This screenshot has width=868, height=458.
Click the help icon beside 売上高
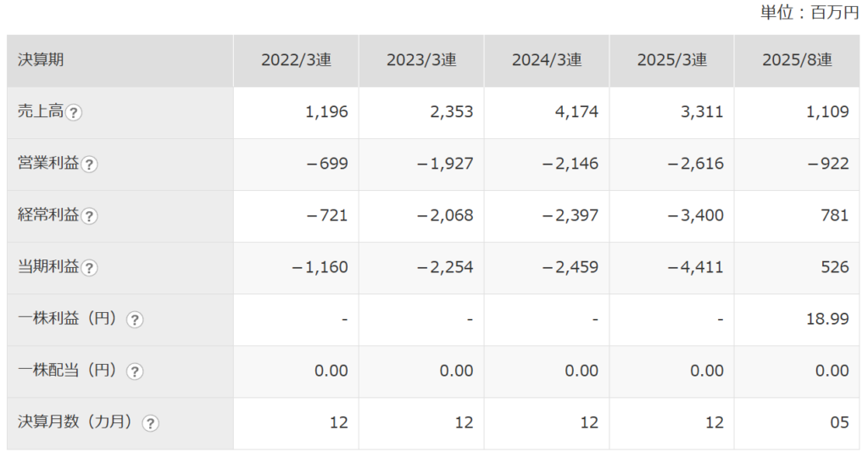point(74,113)
